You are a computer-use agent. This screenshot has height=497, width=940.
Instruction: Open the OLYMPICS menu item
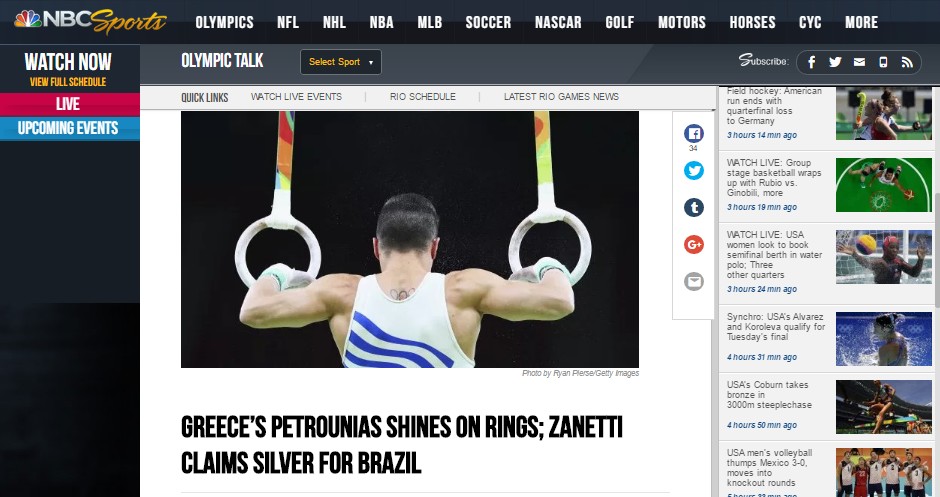coord(224,22)
